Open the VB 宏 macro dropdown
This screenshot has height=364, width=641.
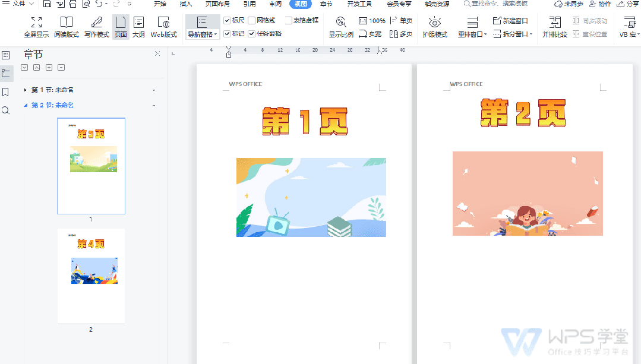[x=629, y=34]
